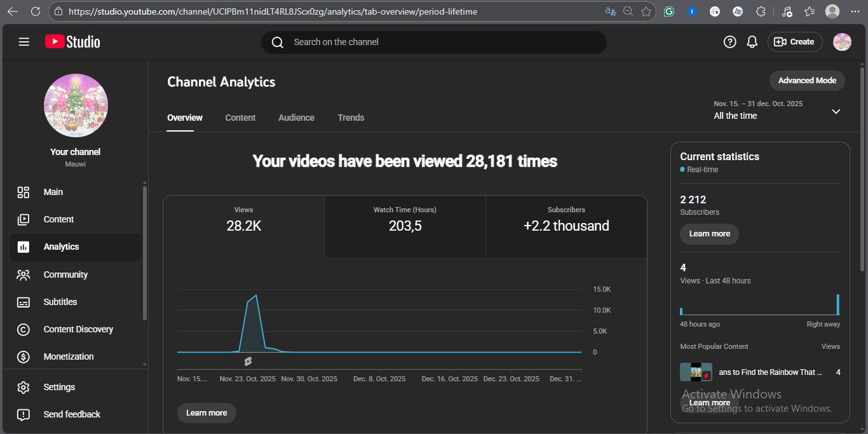This screenshot has width=868, height=434.
Task: Open Content Discovery from the sidebar
Action: tap(78, 329)
